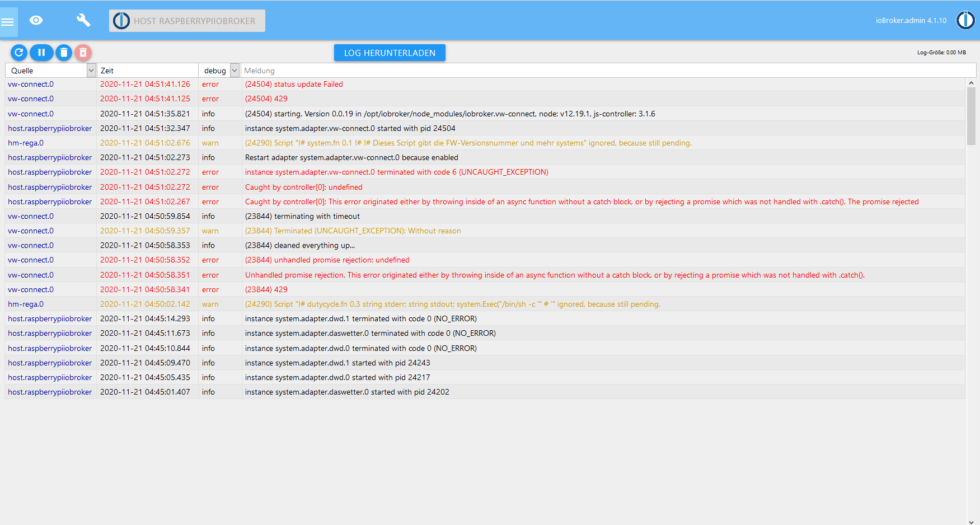Pause log updates
The image size is (980, 525).
(x=41, y=52)
